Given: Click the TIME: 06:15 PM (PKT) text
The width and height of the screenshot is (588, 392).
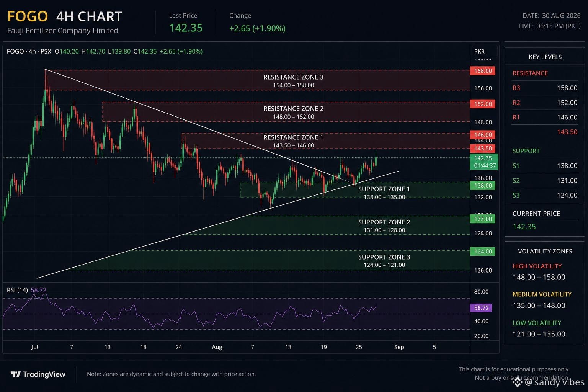Looking at the screenshot, I should point(549,26).
